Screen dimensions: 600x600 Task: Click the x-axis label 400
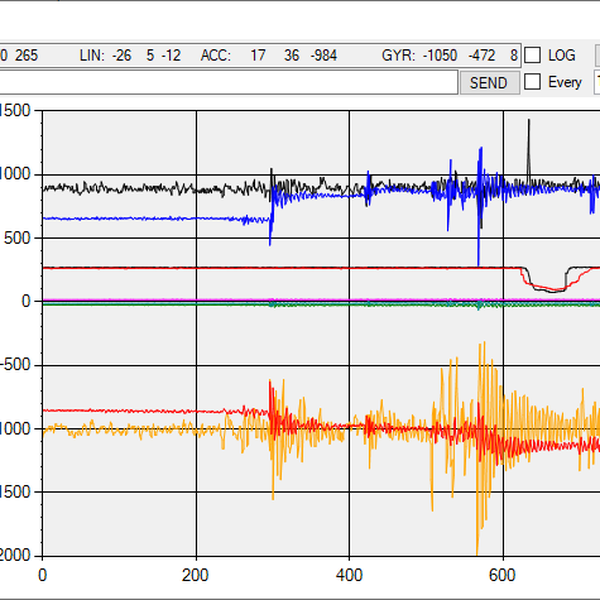pos(349,575)
